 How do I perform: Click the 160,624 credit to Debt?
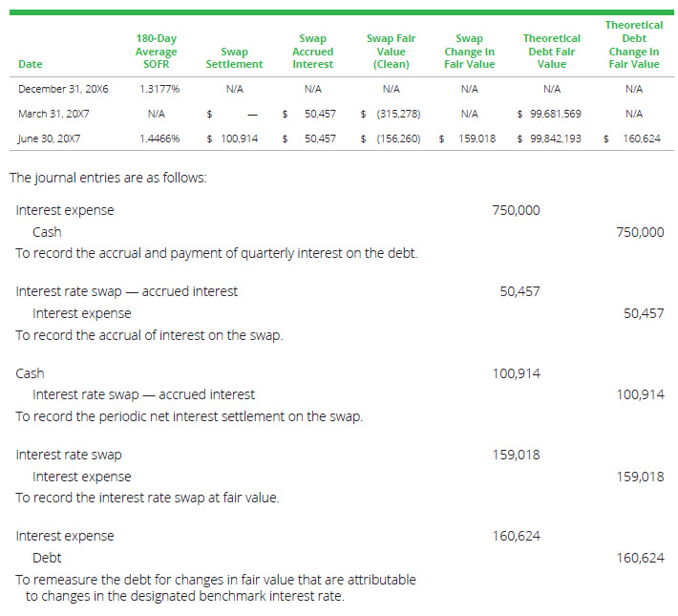coord(640,558)
